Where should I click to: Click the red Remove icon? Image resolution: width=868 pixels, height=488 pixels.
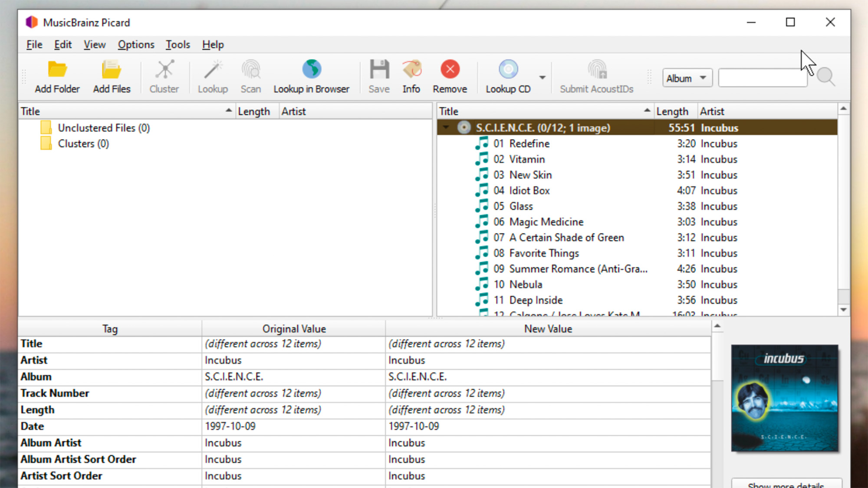point(450,69)
